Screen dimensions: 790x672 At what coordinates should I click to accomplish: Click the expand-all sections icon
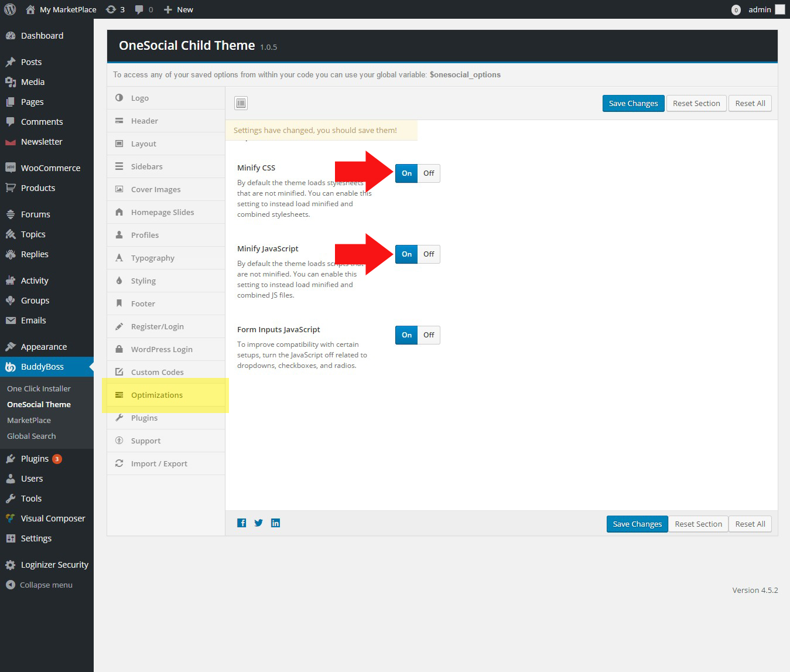coord(241,104)
